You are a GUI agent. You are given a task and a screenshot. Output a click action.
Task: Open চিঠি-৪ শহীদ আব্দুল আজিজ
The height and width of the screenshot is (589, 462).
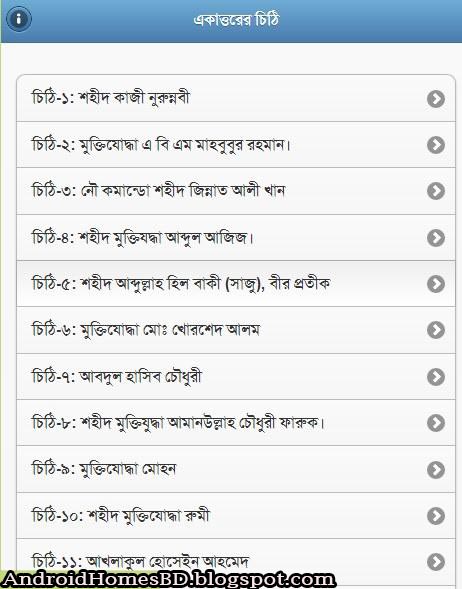click(236, 238)
